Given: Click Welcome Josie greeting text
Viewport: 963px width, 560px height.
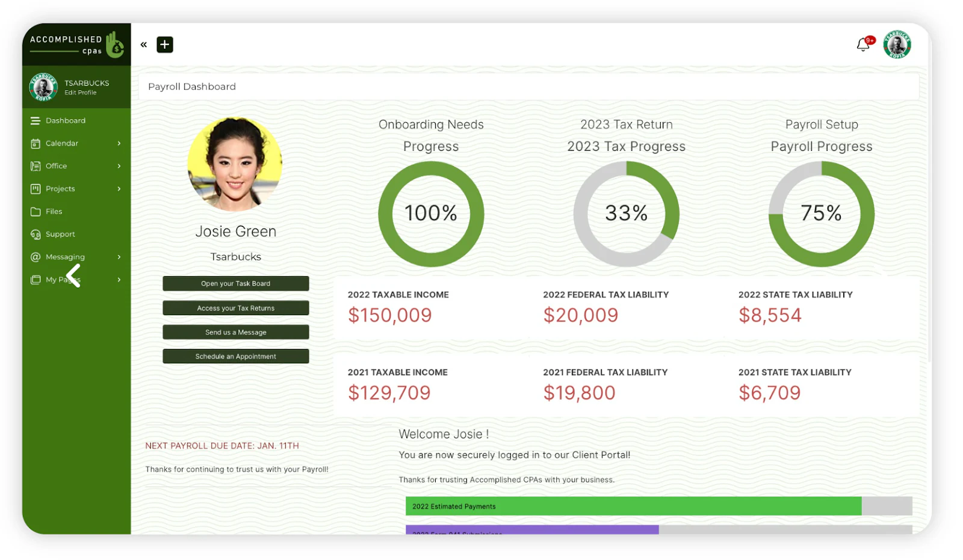Looking at the screenshot, I should pyautogui.click(x=444, y=434).
